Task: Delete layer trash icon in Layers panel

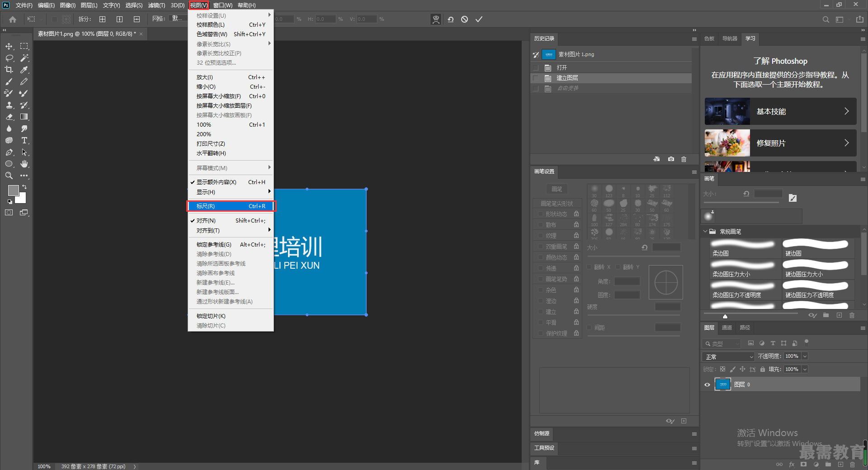Action: 852,464
